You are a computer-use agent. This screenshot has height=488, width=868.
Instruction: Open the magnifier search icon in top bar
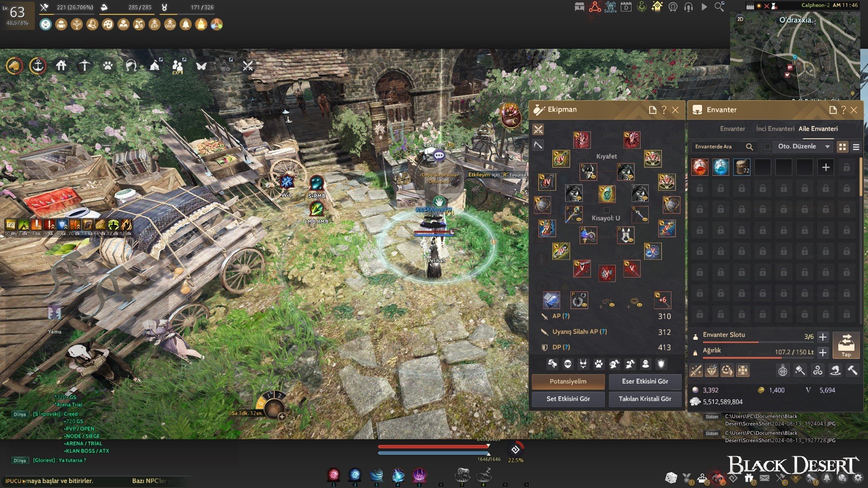pos(719,7)
